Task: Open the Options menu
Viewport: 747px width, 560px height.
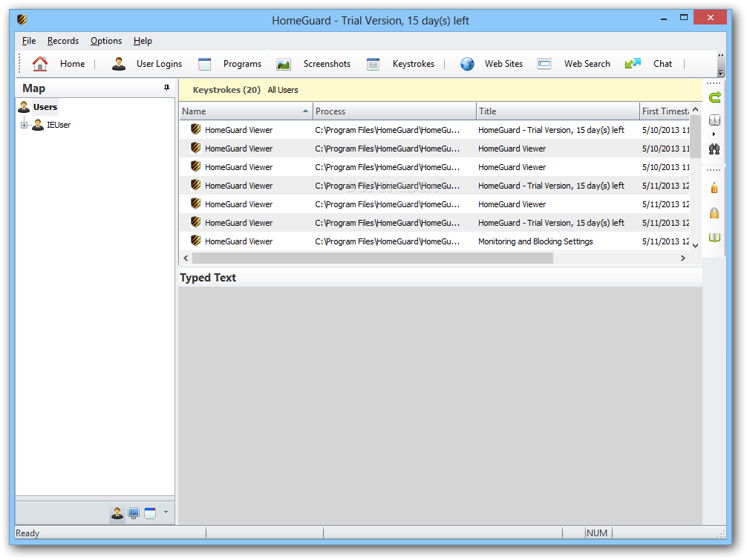Action: click(106, 41)
